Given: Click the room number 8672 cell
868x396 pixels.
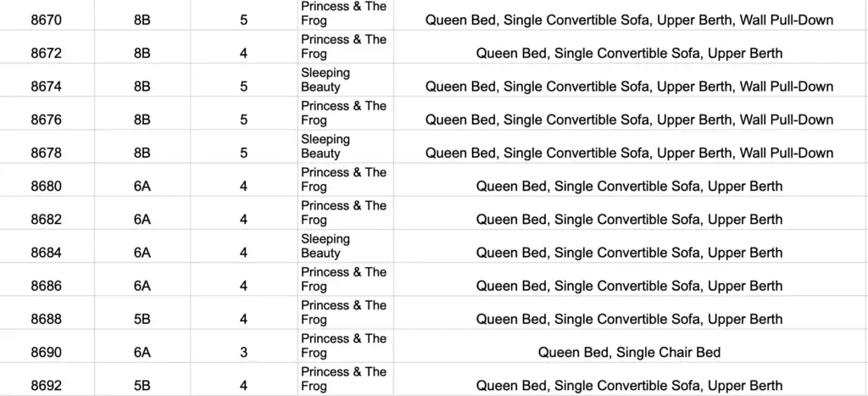Looking at the screenshot, I should [x=46, y=53].
